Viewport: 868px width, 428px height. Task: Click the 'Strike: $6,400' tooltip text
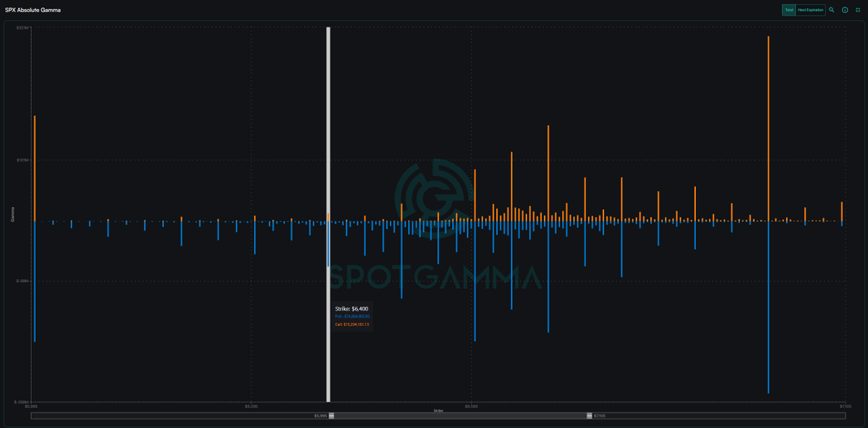(x=352, y=309)
